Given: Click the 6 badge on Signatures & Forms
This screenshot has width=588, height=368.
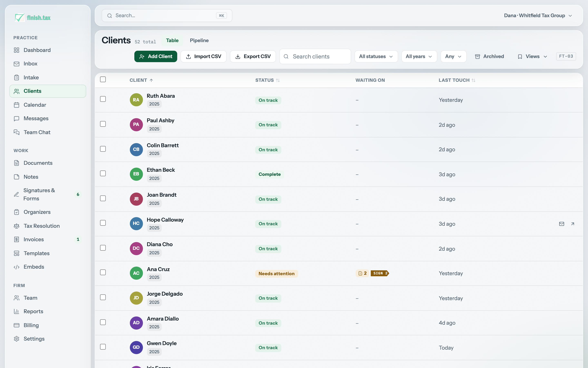Looking at the screenshot, I should (78, 194).
